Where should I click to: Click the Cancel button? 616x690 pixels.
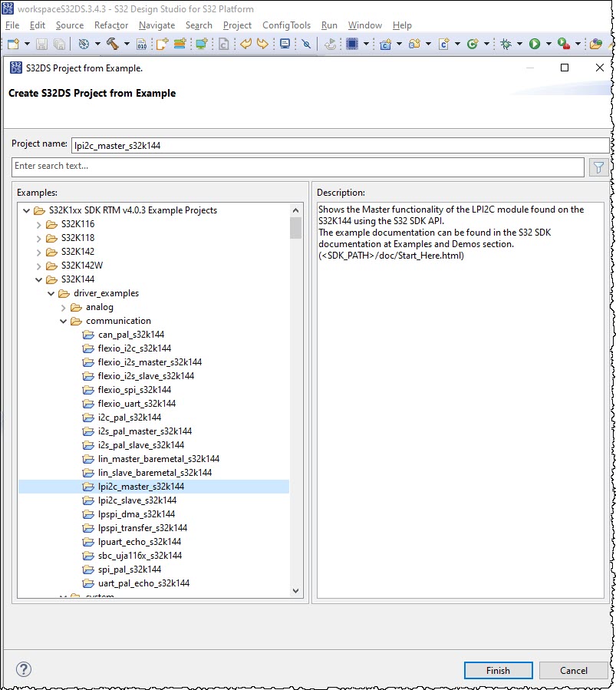point(573,670)
